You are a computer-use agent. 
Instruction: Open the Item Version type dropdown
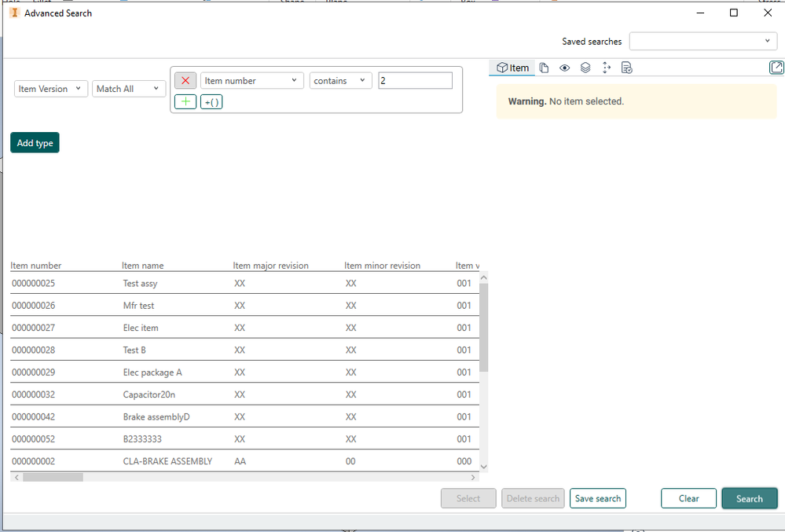(x=50, y=89)
